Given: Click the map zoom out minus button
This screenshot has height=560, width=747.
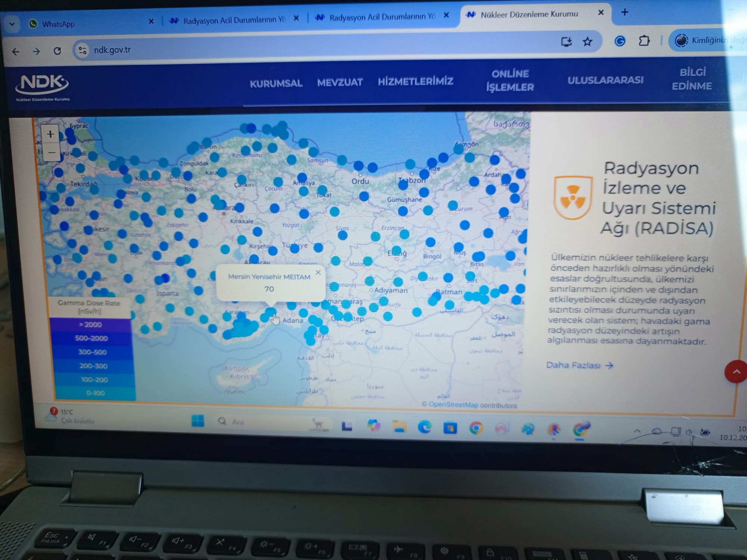Looking at the screenshot, I should [x=52, y=152].
